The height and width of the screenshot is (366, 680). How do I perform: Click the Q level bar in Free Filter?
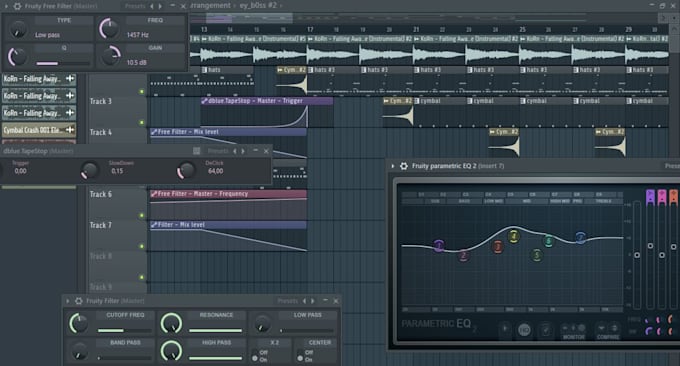pyautogui.click(x=63, y=63)
